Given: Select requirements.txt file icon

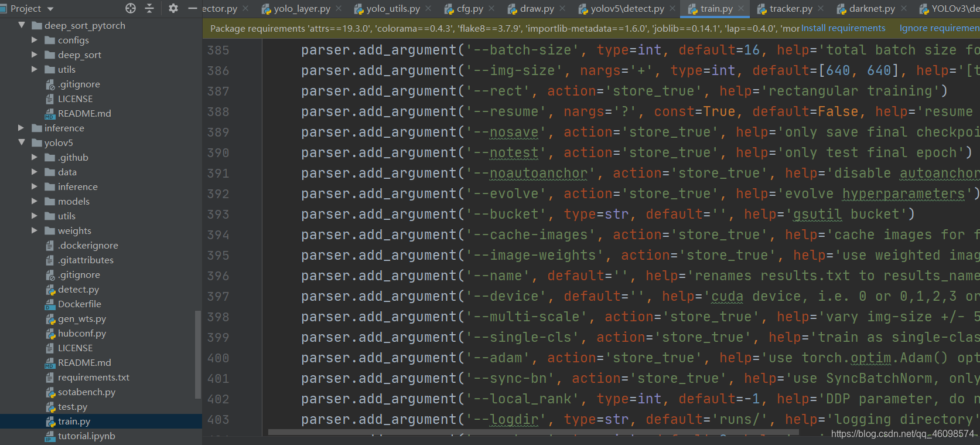Looking at the screenshot, I should coord(50,378).
